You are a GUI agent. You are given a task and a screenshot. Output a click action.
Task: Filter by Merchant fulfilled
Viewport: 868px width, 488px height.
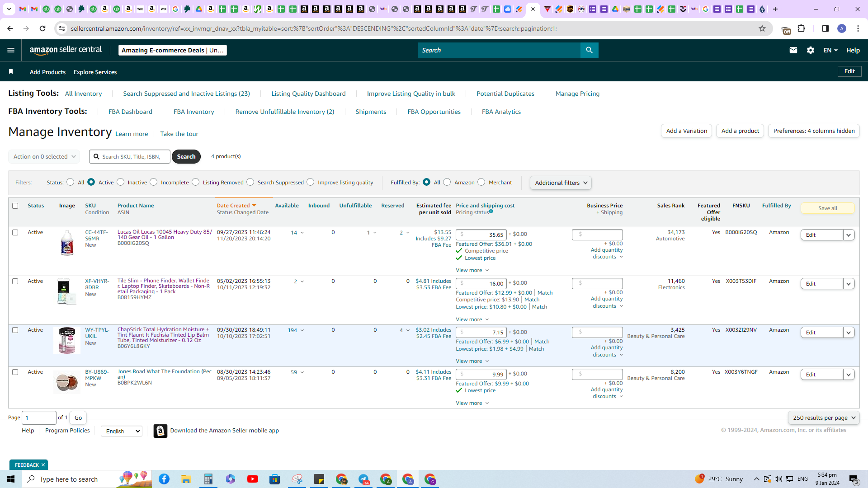click(481, 182)
